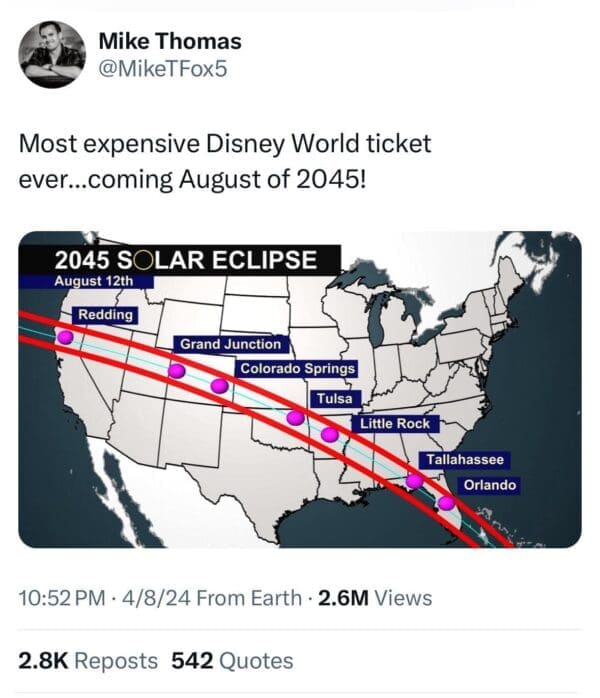Image resolution: width=600 pixels, height=698 pixels.
Task: Click the Colorado Springs map label
Action: pos(297,369)
